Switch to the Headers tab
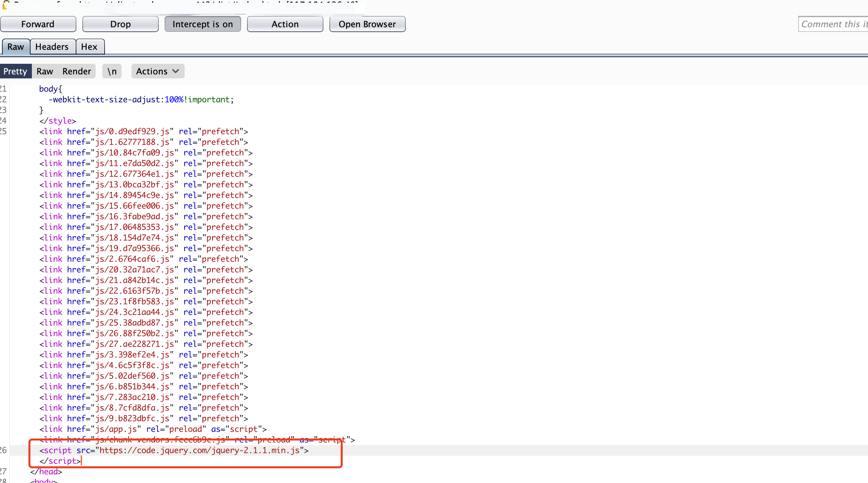Viewport: 868px width, 483px height. coord(52,47)
